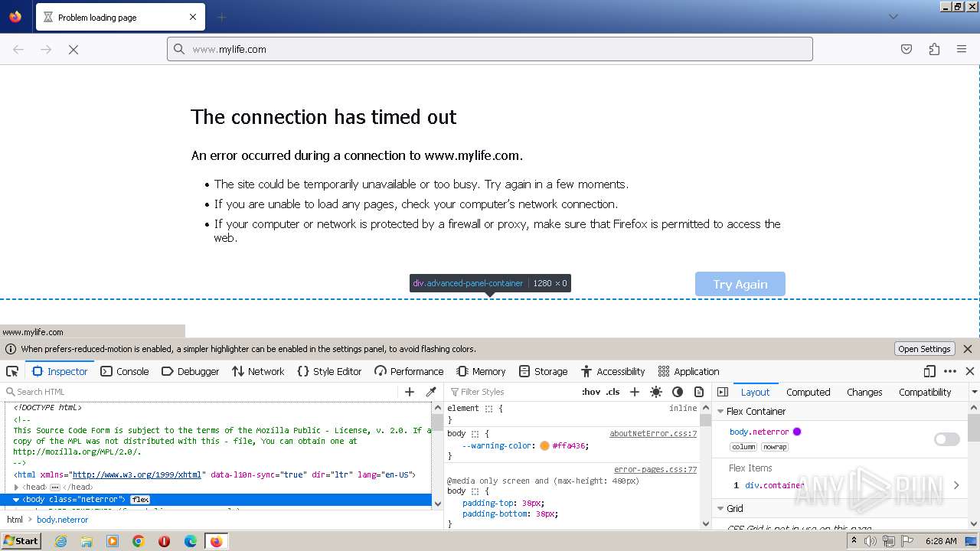The image size is (980, 551).
Task: Select the Layout sidebar tab
Action: coord(755,392)
